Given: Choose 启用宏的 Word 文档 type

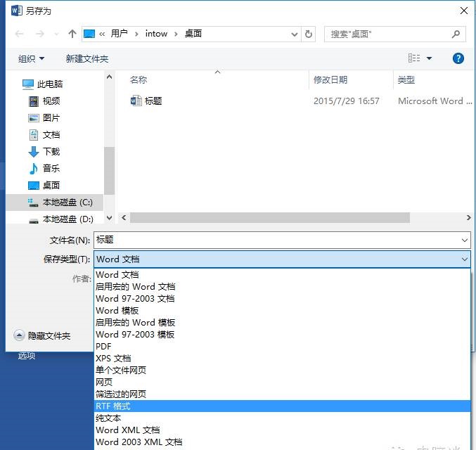Looking at the screenshot, I should click(x=283, y=287).
